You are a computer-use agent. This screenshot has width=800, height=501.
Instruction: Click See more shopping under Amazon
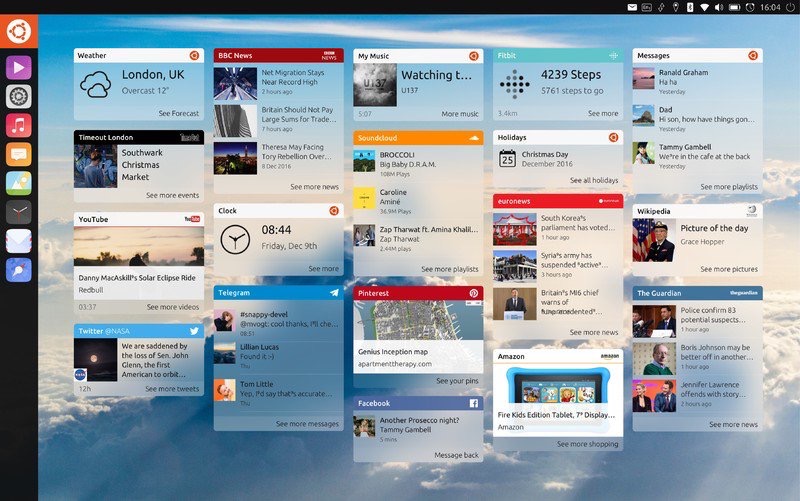point(587,444)
